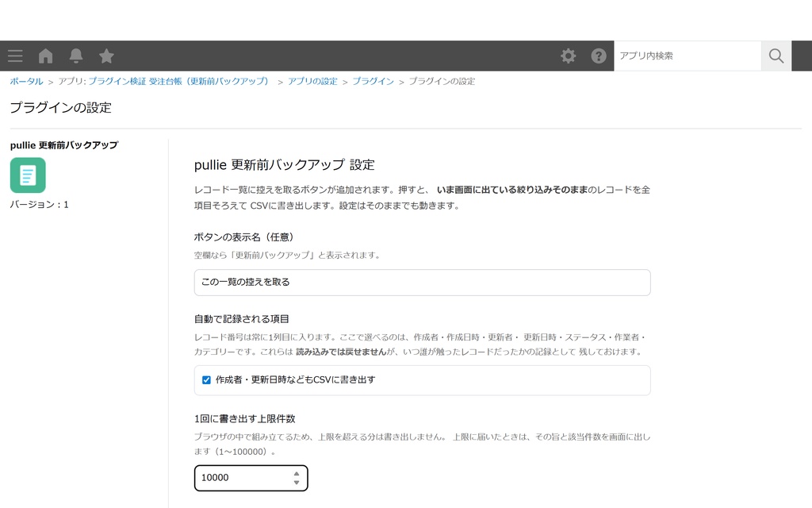Increase the limit with up stepper arrow
This screenshot has height=508, width=812.
pyautogui.click(x=297, y=474)
